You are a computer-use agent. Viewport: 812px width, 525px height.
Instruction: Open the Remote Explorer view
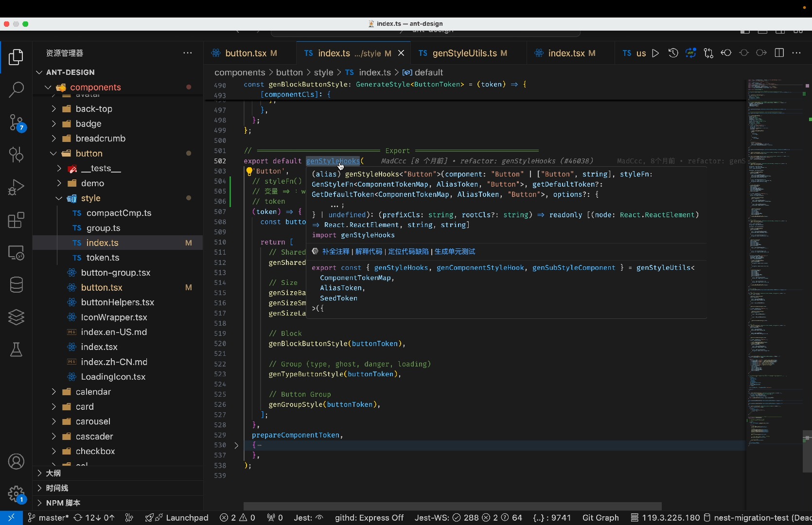pos(16,252)
